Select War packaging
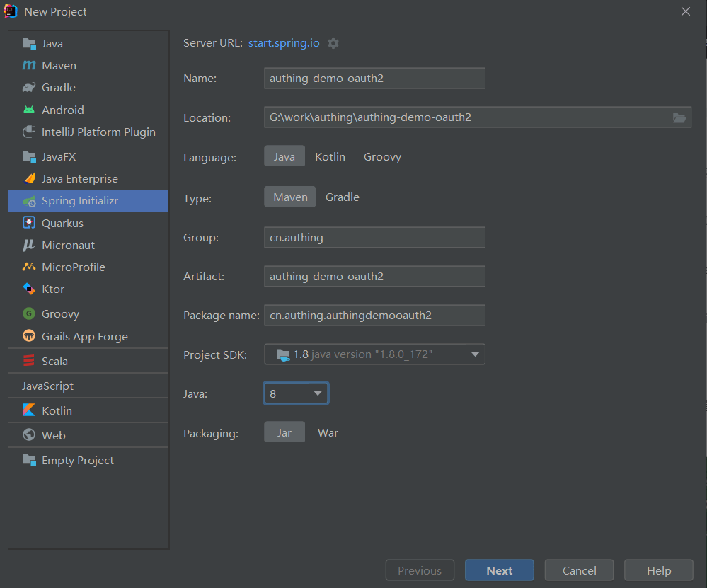The image size is (707, 588). tap(328, 432)
